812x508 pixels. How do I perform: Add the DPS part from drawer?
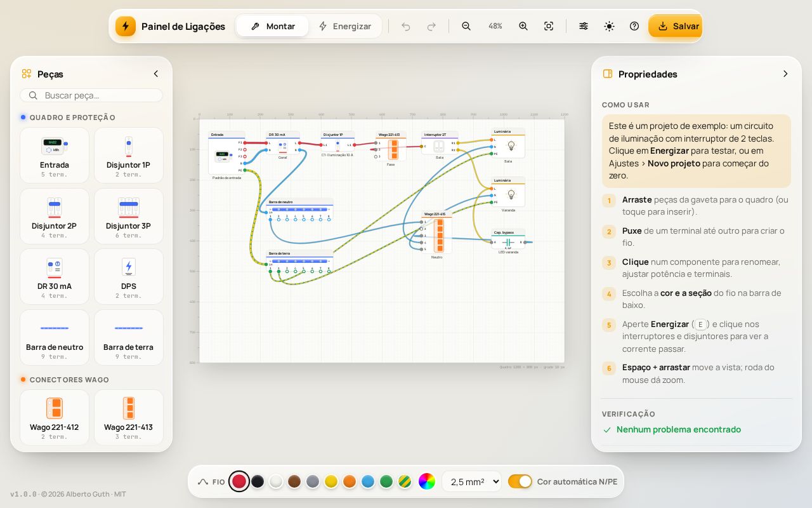click(x=129, y=277)
